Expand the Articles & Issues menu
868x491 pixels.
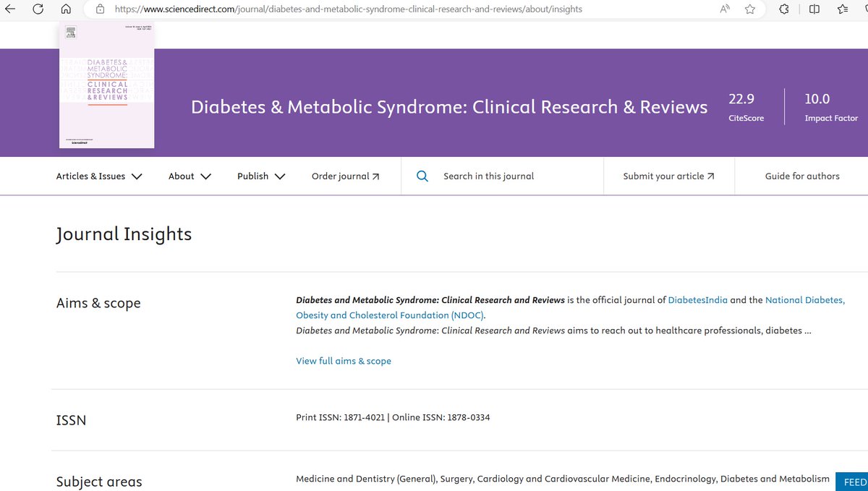pyautogui.click(x=99, y=176)
